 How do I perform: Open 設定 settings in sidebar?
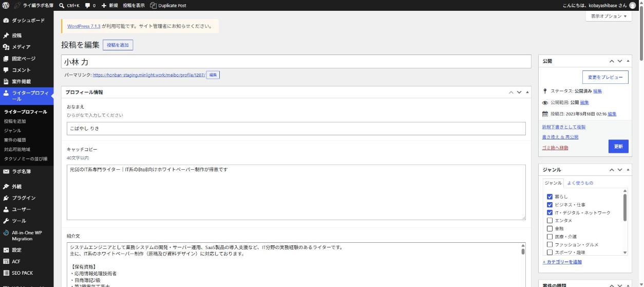pyautogui.click(x=27, y=250)
